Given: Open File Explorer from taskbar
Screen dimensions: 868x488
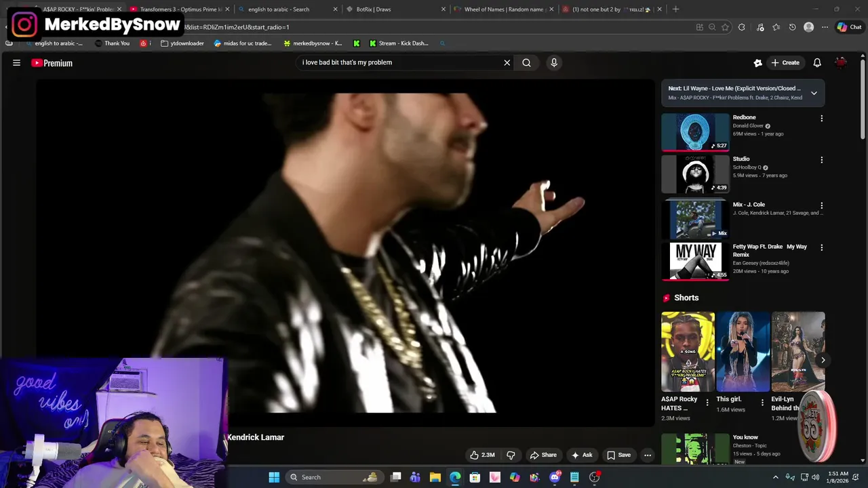Looking at the screenshot, I should (x=435, y=477).
